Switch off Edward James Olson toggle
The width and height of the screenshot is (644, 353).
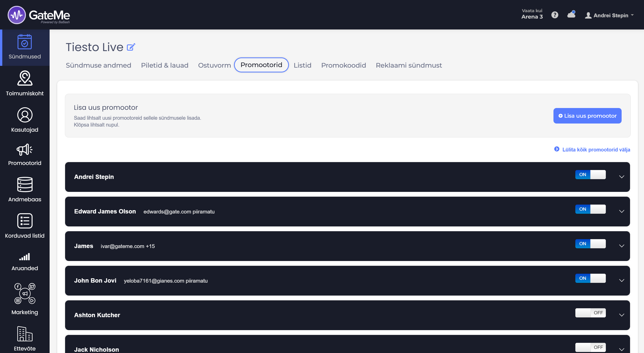point(590,209)
